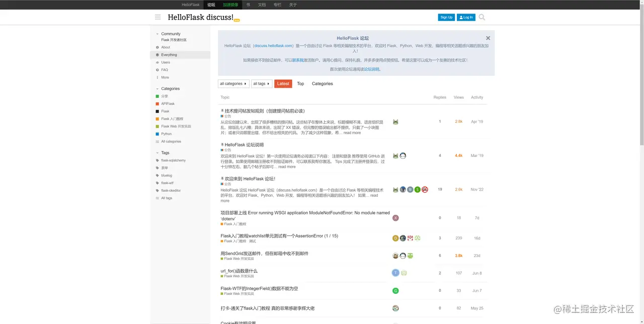This screenshot has width=644, height=324.
Task: Sort topics by the Replies column header
Action: click(x=440, y=98)
